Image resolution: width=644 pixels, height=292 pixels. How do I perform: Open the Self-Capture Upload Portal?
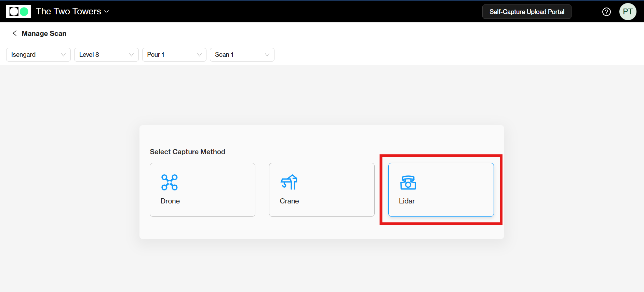526,12
